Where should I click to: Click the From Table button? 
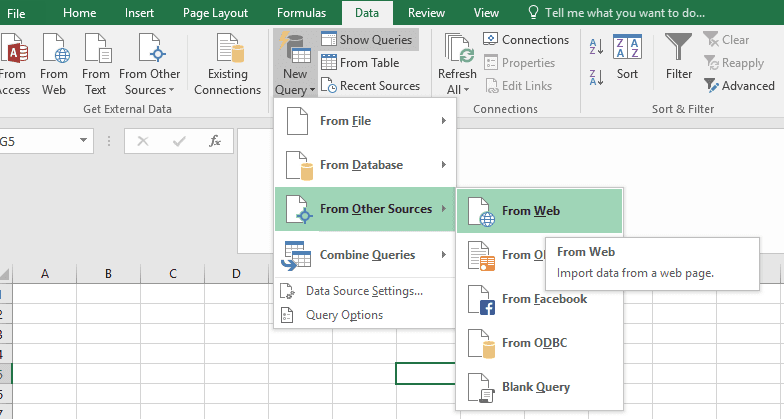click(360, 62)
